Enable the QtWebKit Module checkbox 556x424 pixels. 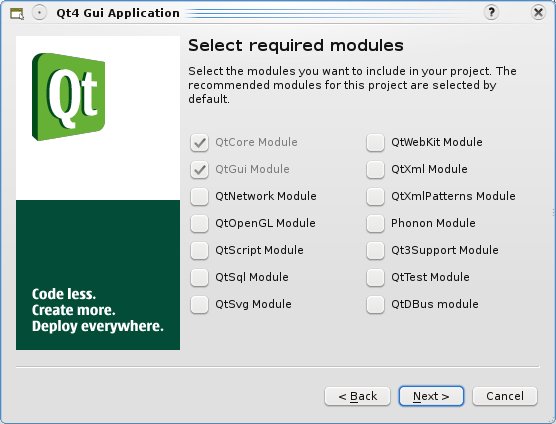(x=375, y=143)
